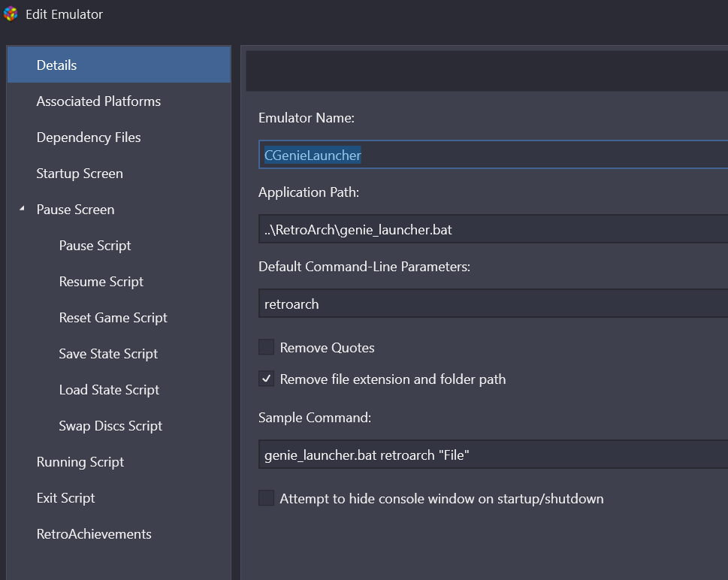Select the Details section
This screenshot has width=728, height=580.
[119, 65]
